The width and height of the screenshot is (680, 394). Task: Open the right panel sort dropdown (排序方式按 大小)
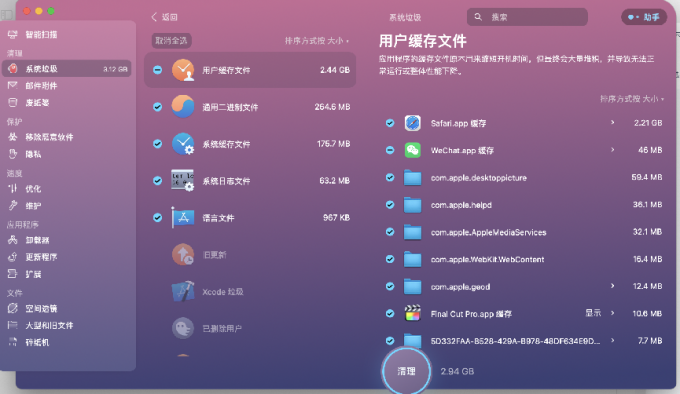tap(632, 99)
